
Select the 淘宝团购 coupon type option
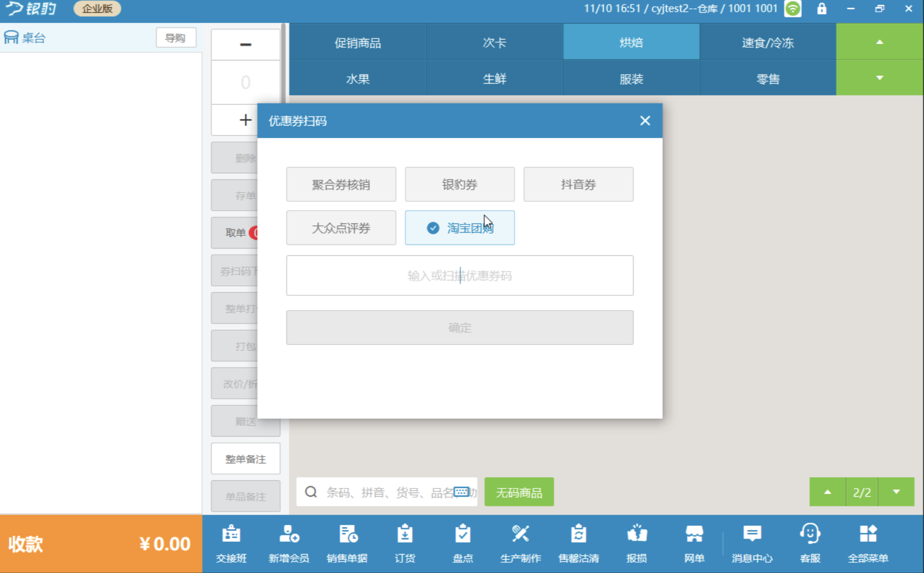pos(459,228)
